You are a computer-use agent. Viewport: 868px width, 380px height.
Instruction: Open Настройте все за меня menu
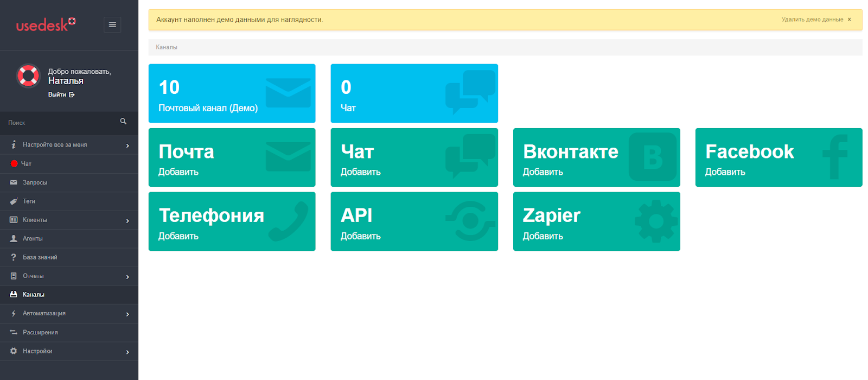[69, 145]
